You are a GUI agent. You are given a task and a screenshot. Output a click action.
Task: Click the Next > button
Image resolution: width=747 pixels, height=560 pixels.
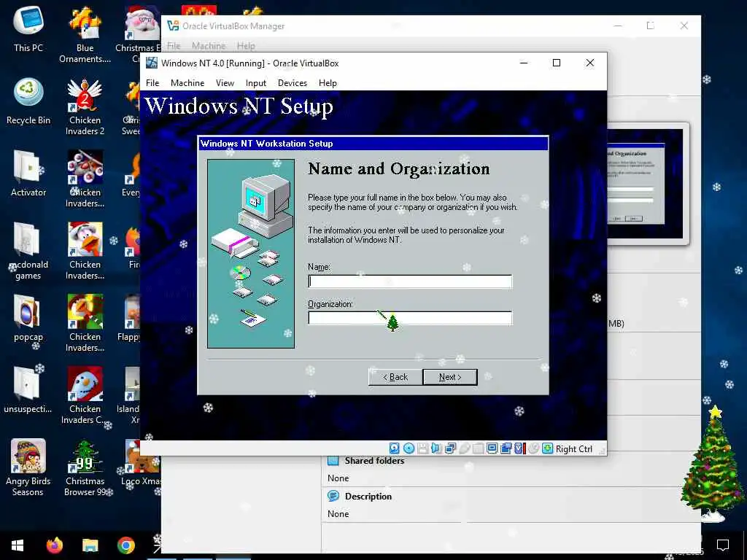coord(449,377)
